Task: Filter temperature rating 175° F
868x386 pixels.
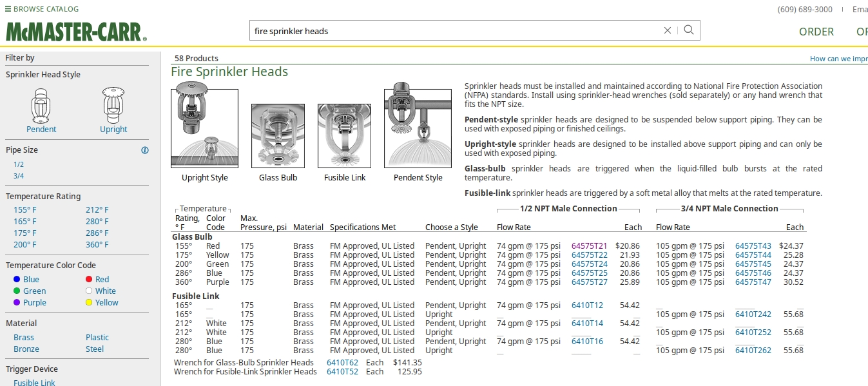Action: click(x=25, y=233)
